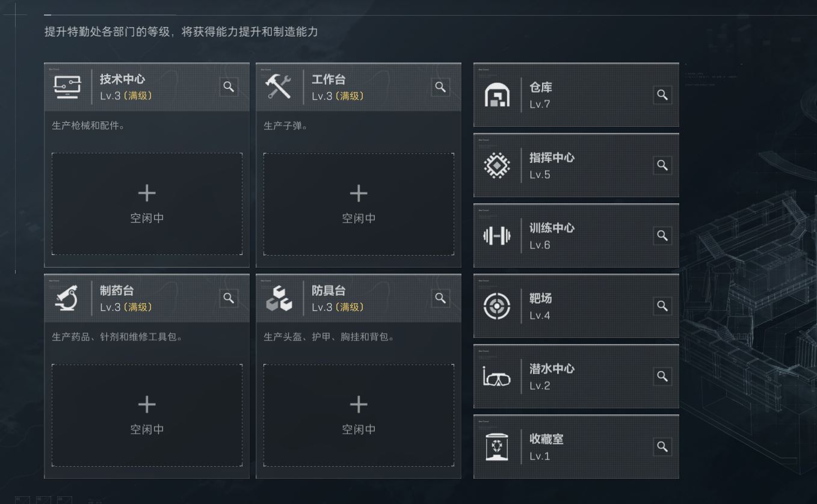Start ammo production in 工作台 idle slot
Viewport: 817px width, 504px height.
pos(359,204)
